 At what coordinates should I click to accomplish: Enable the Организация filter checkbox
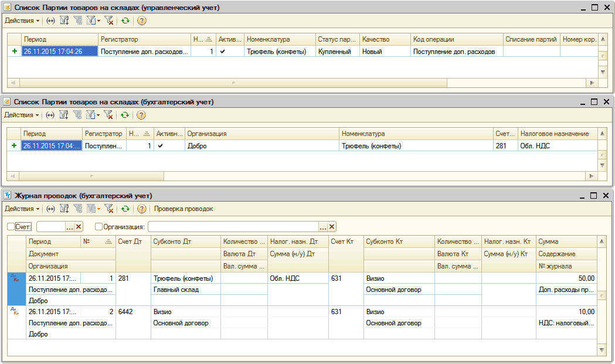point(98,227)
